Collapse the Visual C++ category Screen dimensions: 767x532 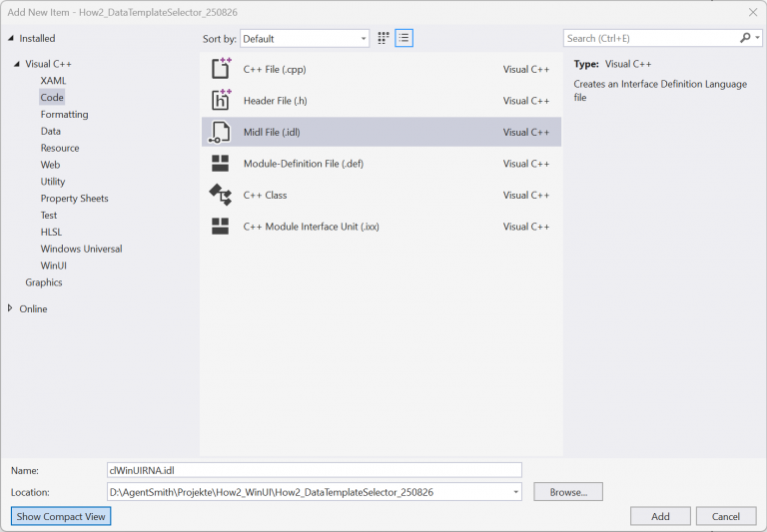click(x=17, y=64)
